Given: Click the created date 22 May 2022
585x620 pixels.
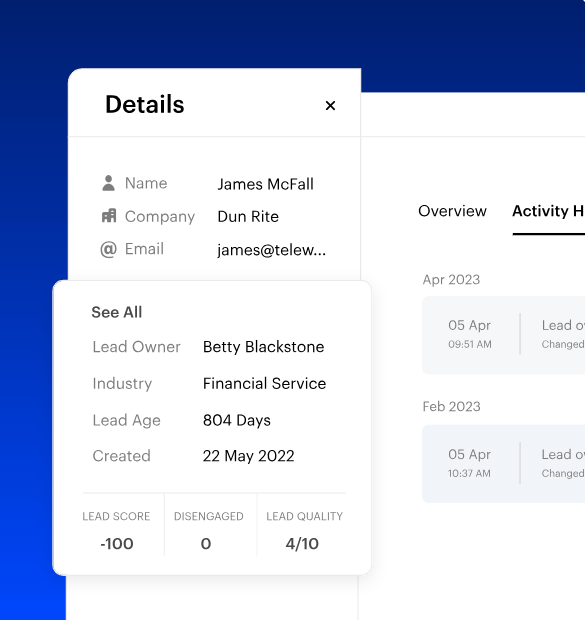Looking at the screenshot, I should pyautogui.click(x=248, y=456).
